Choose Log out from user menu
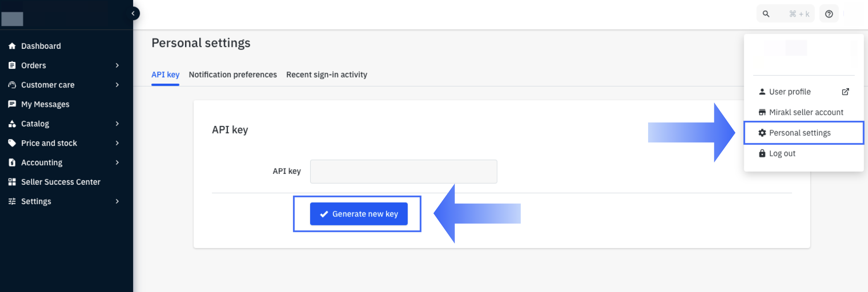The width and height of the screenshot is (868, 292). tap(782, 153)
